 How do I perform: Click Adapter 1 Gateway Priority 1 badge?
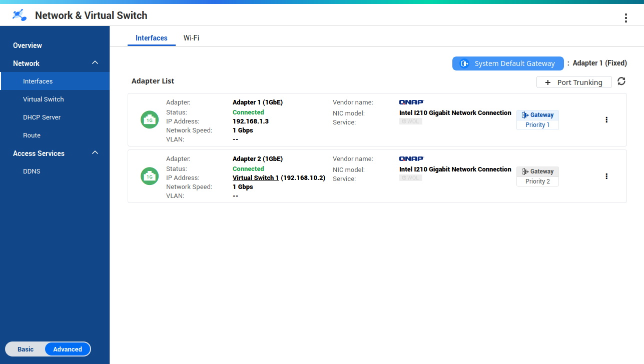(x=537, y=120)
